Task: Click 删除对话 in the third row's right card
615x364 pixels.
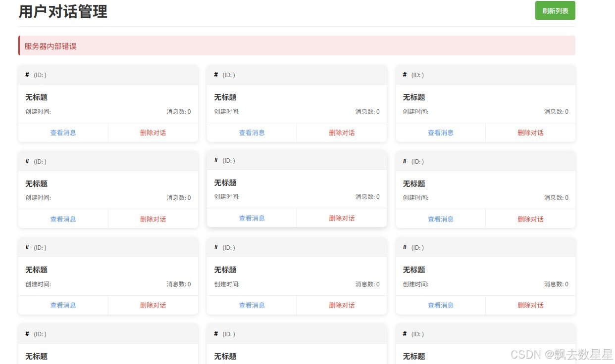Action: pyautogui.click(x=530, y=305)
